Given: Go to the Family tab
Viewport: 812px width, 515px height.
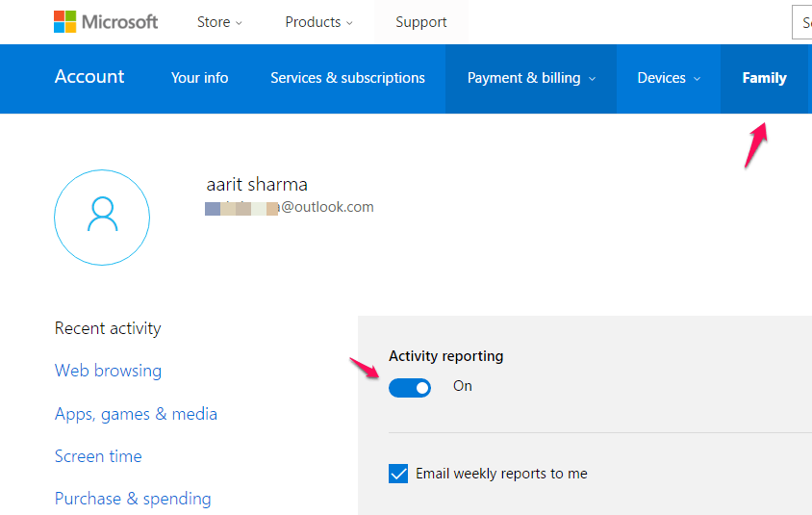Looking at the screenshot, I should pyautogui.click(x=764, y=78).
